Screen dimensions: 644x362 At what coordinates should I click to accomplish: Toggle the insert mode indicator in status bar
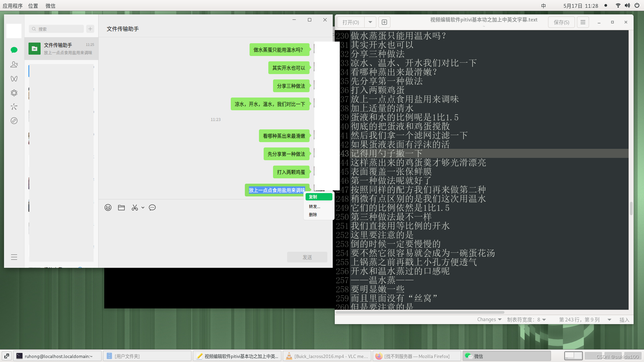point(624,320)
